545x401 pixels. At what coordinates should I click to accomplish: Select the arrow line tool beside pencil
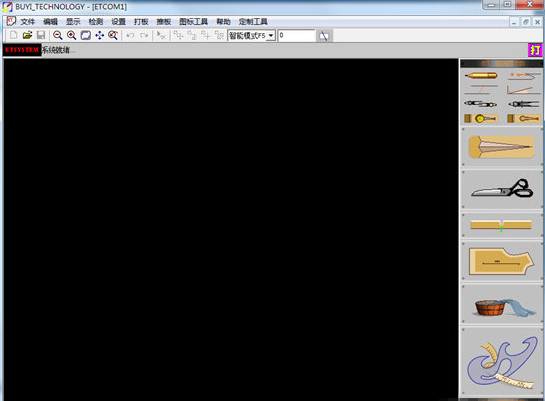pos(524,75)
